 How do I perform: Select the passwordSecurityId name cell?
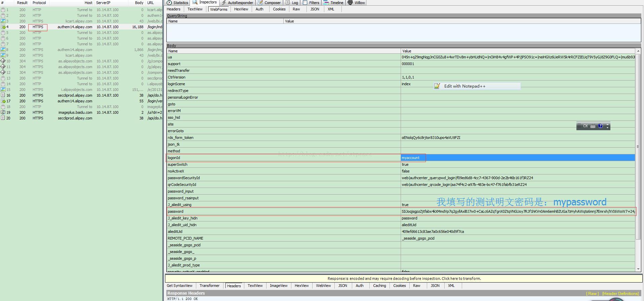pos(284,178)
